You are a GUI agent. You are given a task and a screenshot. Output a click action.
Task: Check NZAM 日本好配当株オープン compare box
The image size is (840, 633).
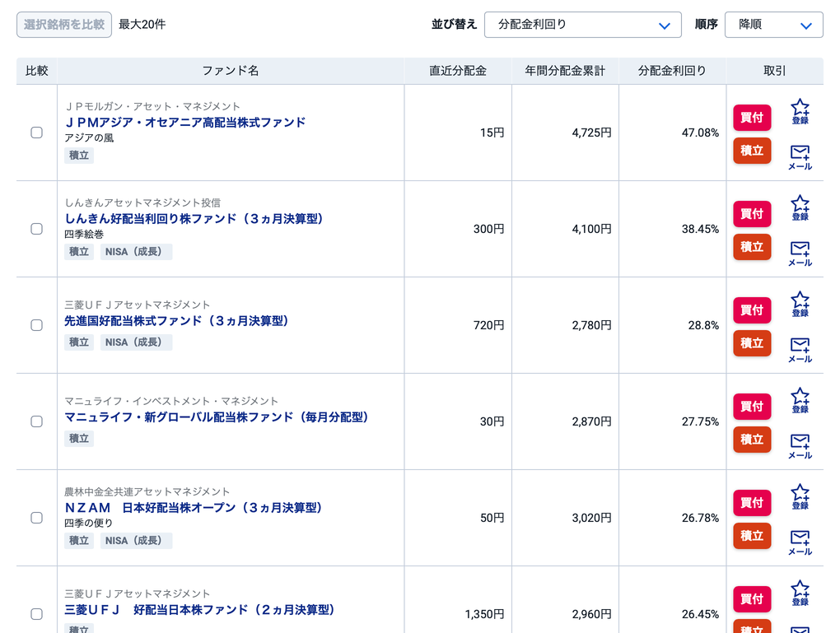click(x=36, y=518)
